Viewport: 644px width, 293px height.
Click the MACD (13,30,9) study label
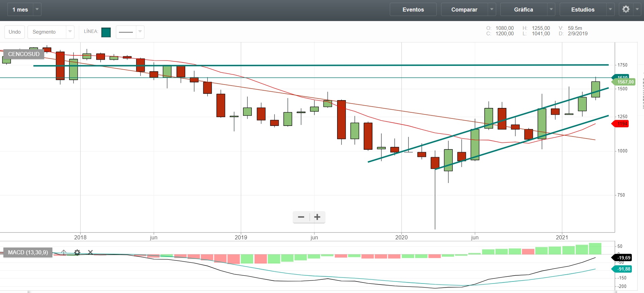[x=28, y=252]
